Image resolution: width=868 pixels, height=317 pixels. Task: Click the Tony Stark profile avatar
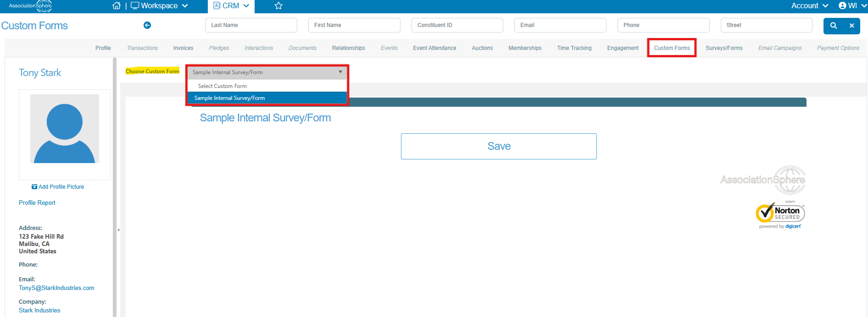[x=65, y=129]
